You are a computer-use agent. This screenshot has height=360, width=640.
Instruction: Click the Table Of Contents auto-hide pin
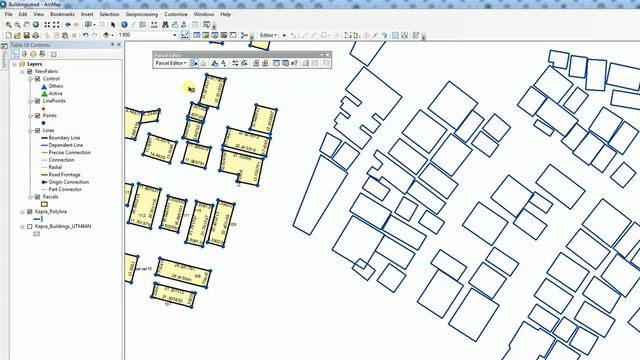point(113,44)
